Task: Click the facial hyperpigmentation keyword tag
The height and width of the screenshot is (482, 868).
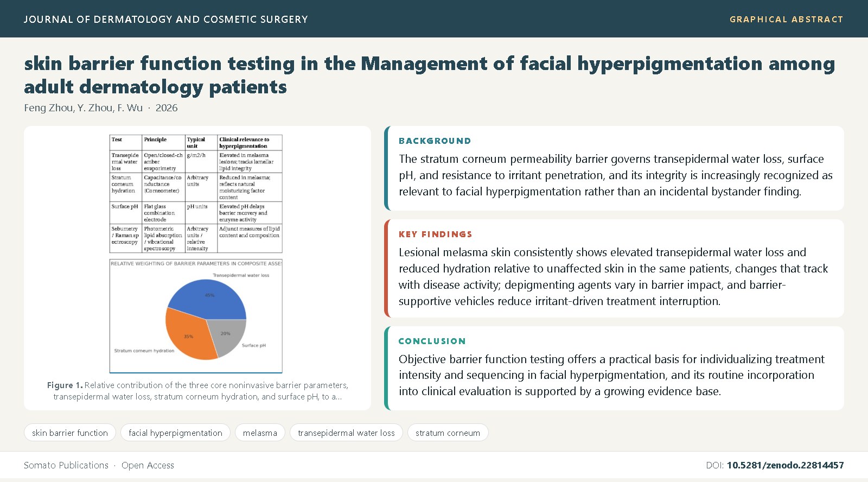Action: tap(175, 433)
